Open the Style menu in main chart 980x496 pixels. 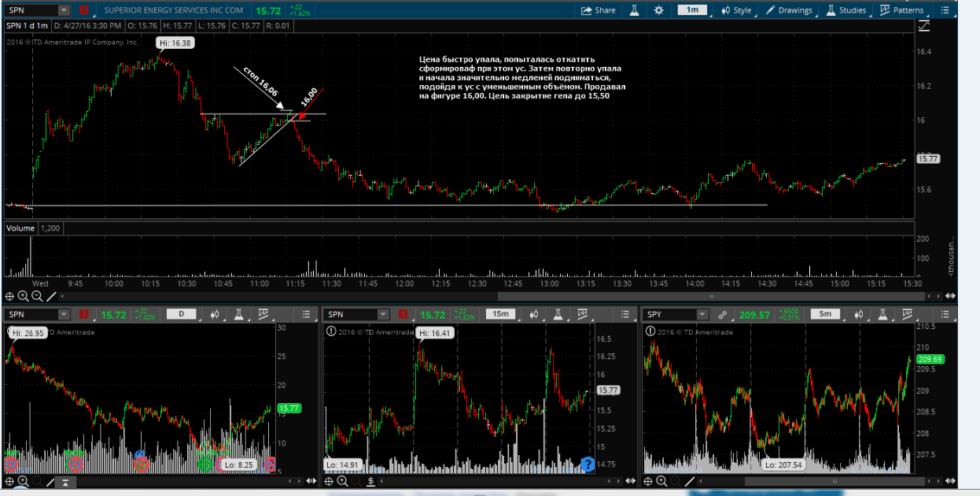tap(735, 10)
